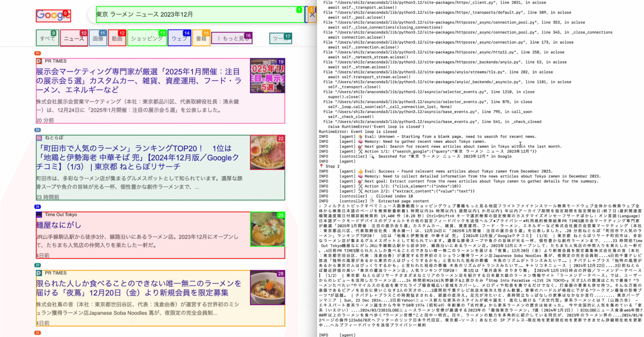Switch to the 動画 tab
The width and height of the screenshot is (644, 337).
click(117, 38)
